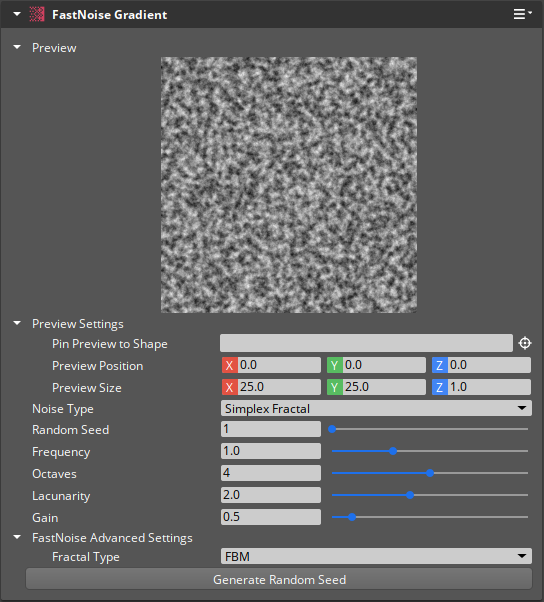Click Preview Position Z field

489,365
